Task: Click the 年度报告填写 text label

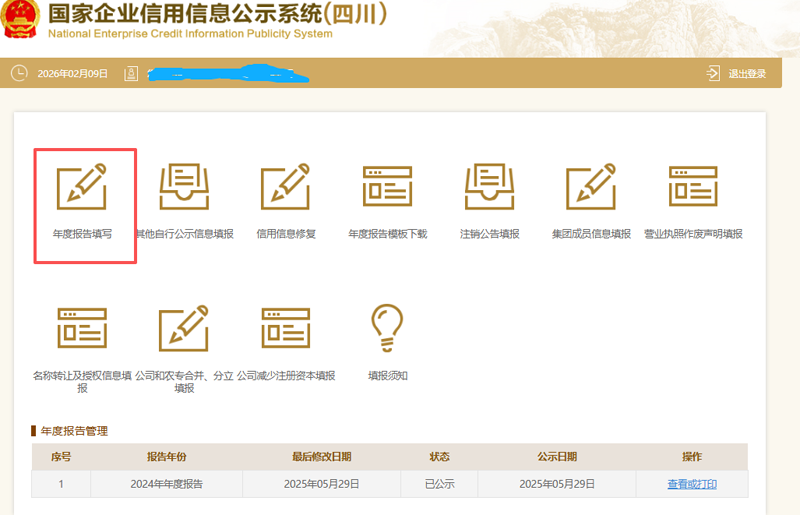Action: point(82,234)
